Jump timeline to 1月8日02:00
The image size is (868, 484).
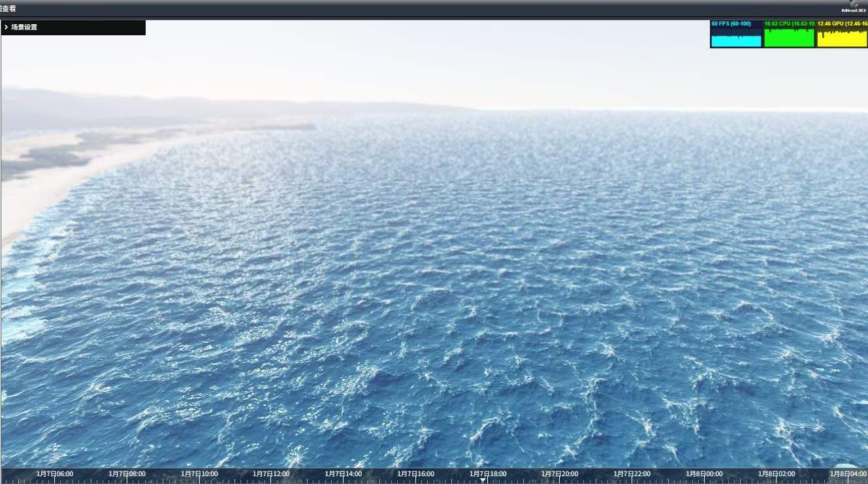tap(777, 474)
